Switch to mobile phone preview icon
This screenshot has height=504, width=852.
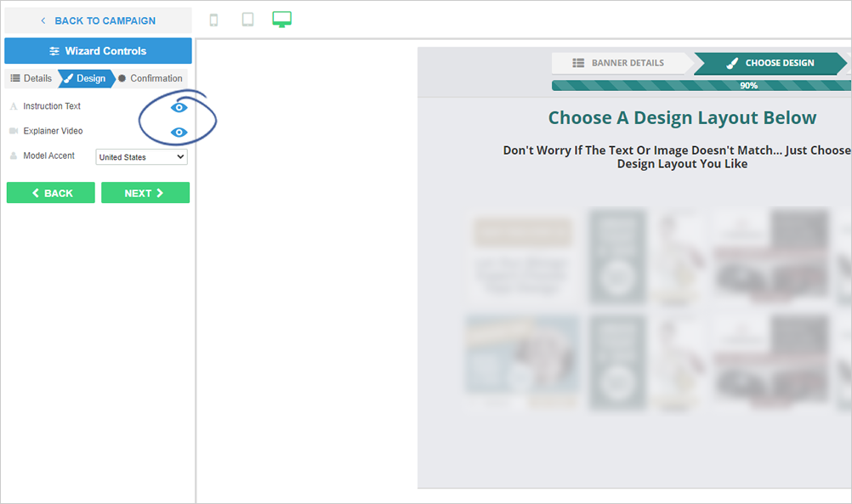[x=213, y=20]
